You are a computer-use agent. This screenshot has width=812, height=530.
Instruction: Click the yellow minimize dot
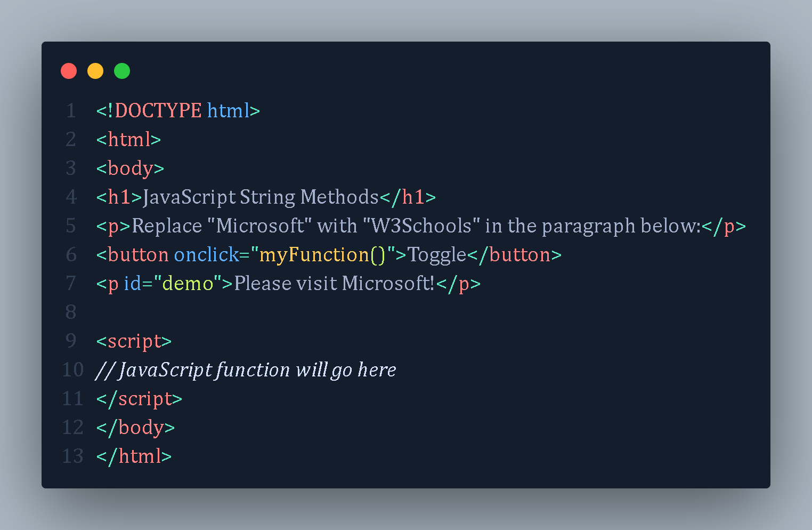click(95, 71)
